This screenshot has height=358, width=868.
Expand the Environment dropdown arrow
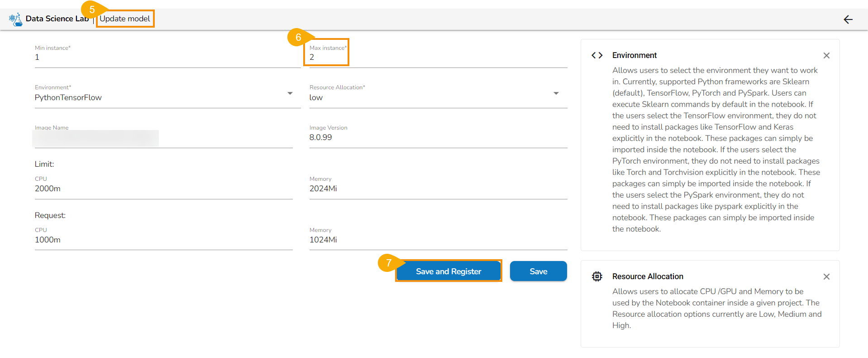[290, 93]
